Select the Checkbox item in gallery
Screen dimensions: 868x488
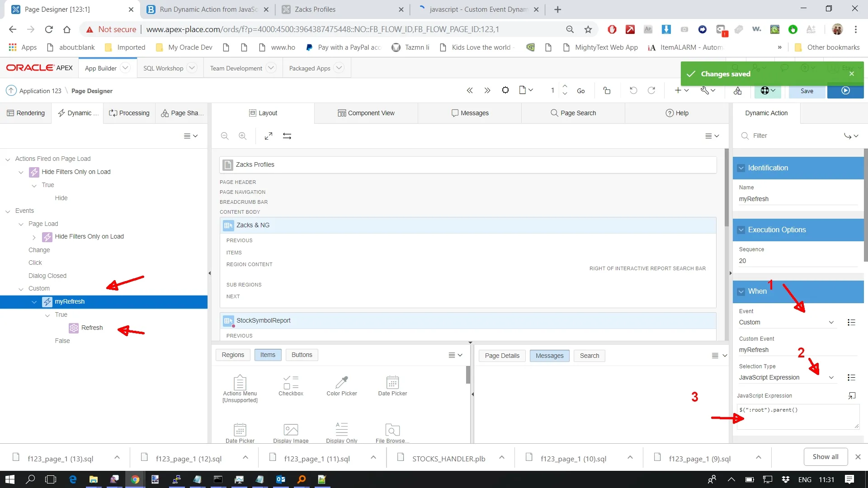pos(291,385)
